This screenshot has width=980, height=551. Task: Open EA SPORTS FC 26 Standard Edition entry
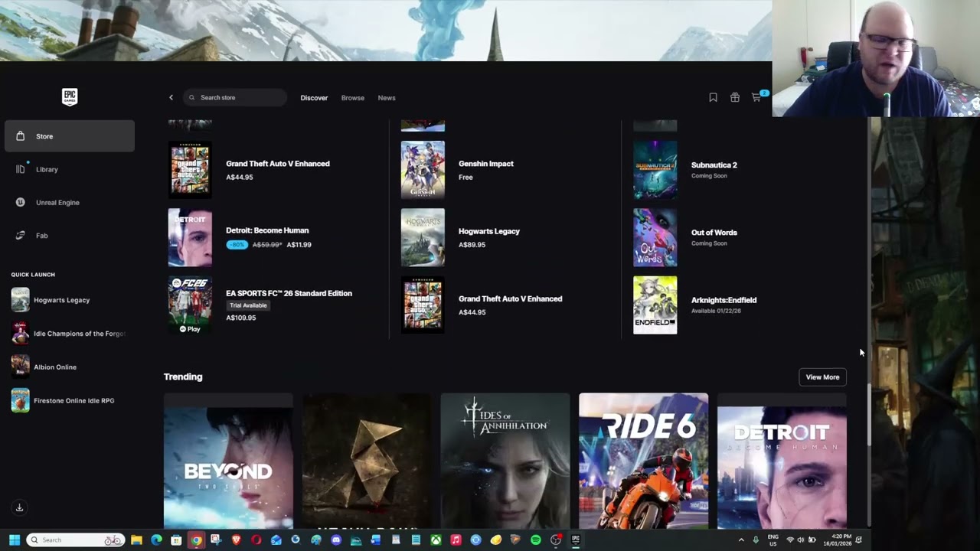(273, 305)
